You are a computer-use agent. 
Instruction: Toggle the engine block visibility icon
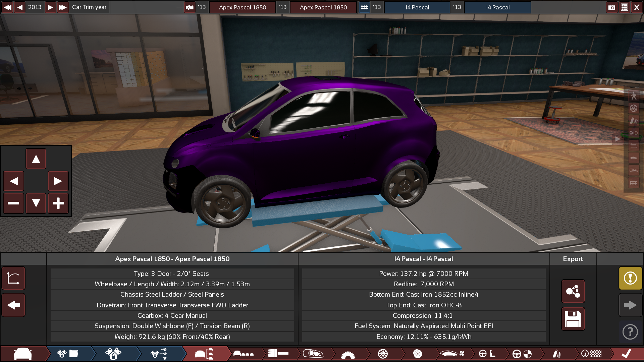pos(634,183)
